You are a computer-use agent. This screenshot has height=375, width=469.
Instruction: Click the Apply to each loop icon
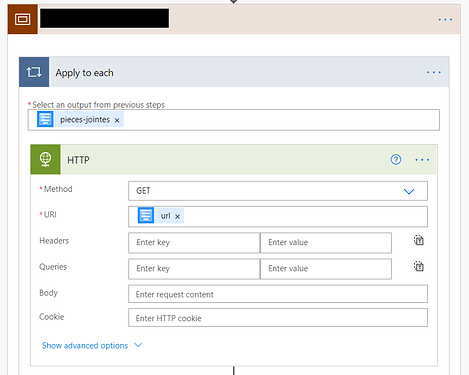coord(34,72)
